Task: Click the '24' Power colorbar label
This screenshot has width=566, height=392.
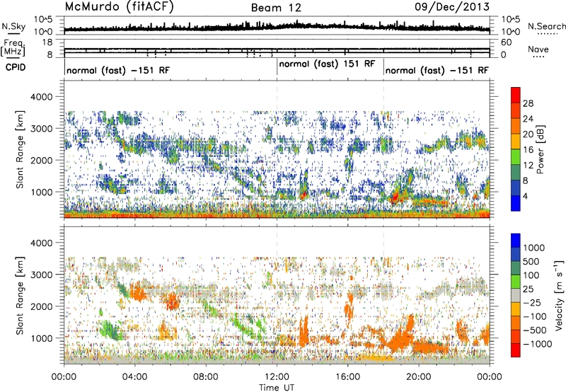Action: pos(528,119)
